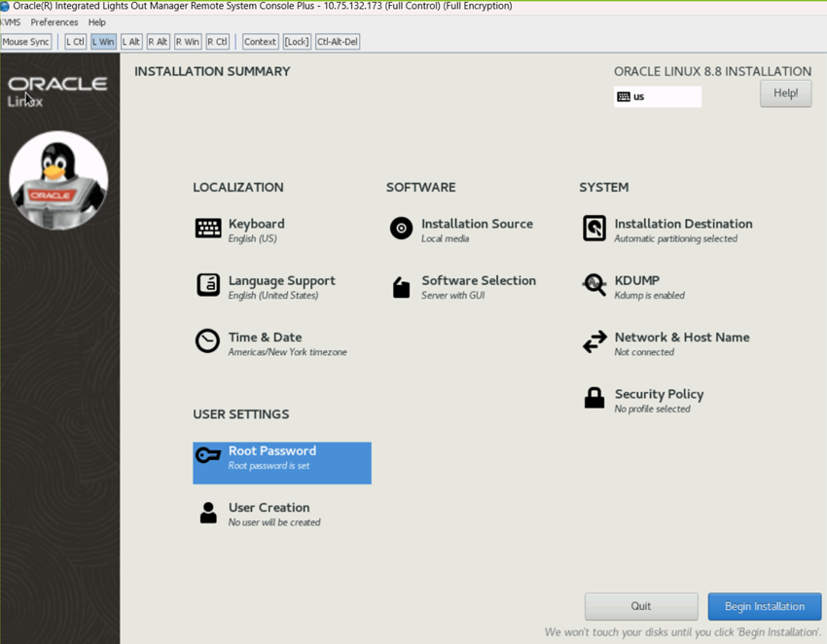Open the KVMS menu
The height and width of the screenshot is (644, 827).
(11, 22)
